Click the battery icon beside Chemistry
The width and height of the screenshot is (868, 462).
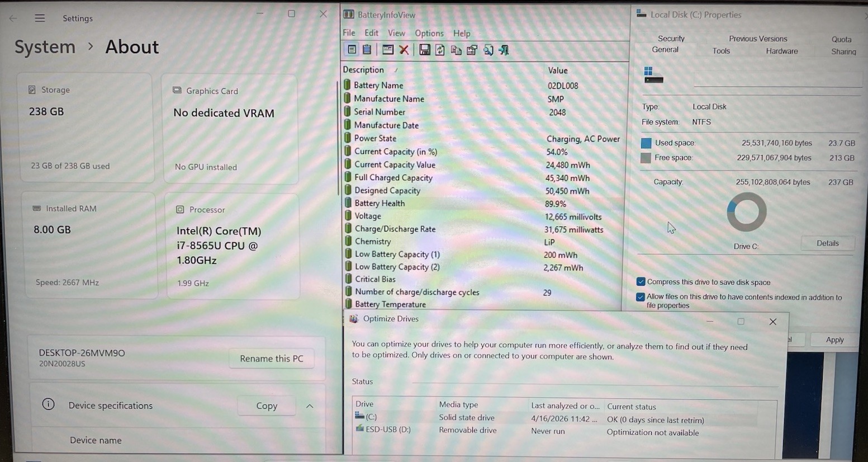tap(348, 241)
